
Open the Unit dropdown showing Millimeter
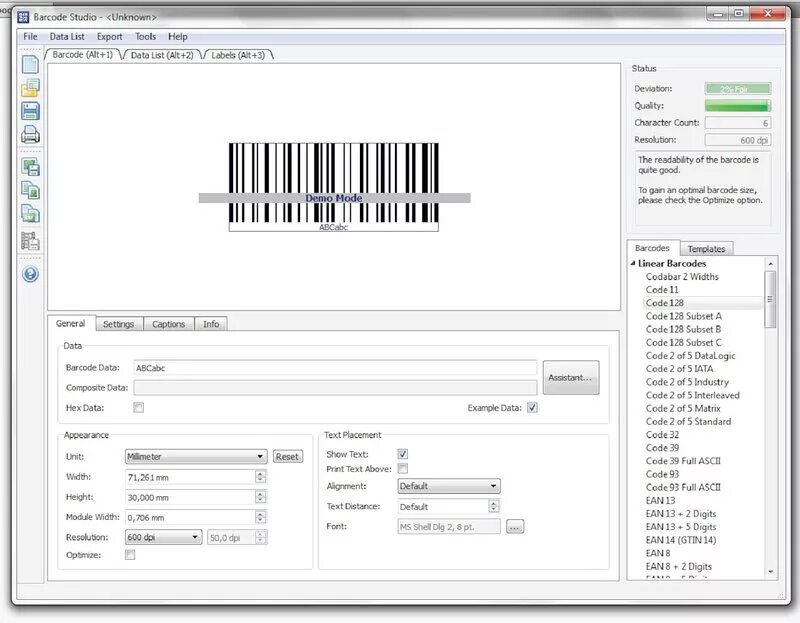click(x=196, y=456)
